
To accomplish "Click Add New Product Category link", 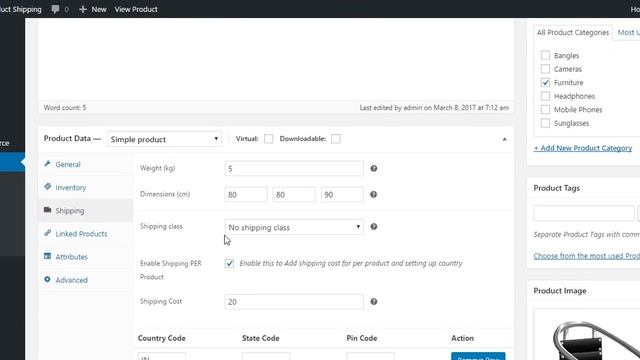I will tap(583, 148).
